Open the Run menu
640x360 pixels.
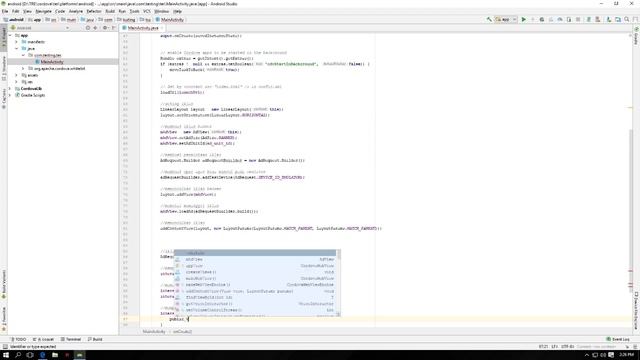click(122, 11)
